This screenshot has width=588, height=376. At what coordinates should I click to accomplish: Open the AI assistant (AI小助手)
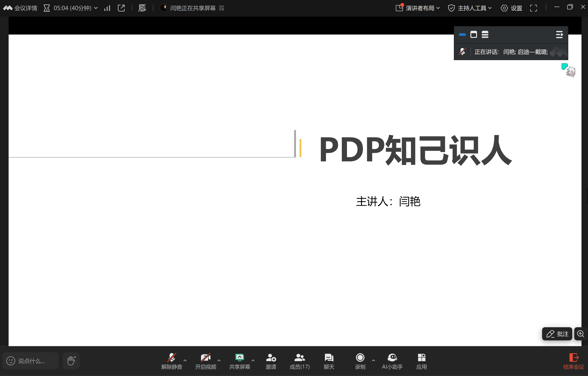(392, 361)
